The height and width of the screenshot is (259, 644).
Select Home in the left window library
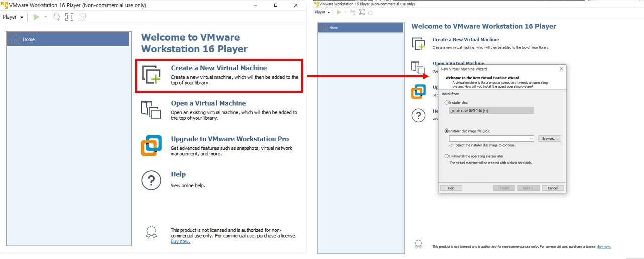pyautogui.click(x=68, y=39)
